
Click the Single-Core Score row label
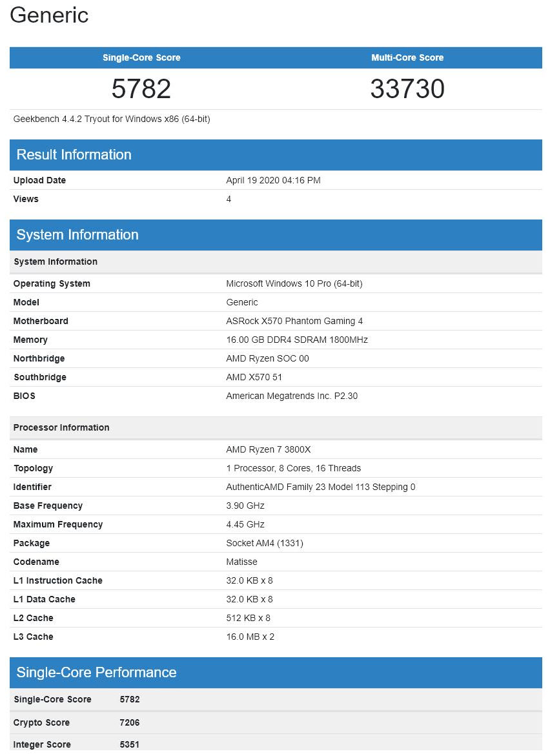tap(52, 700)
